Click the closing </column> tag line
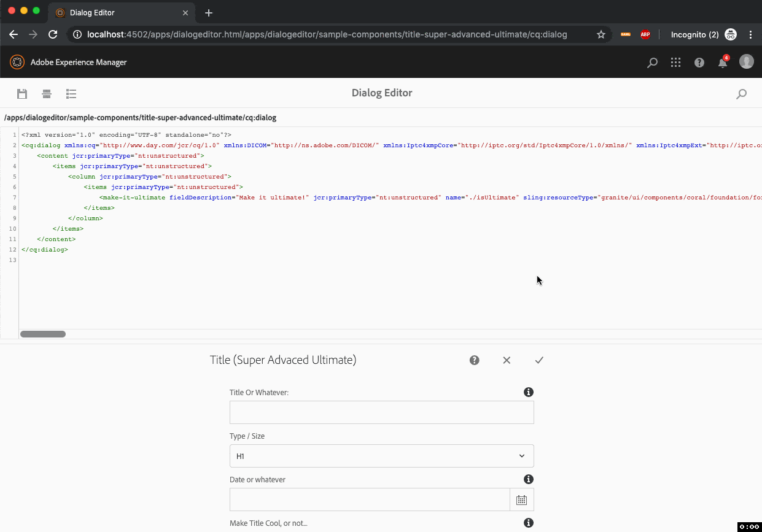 pyautogui.click(x=85, y=218)
